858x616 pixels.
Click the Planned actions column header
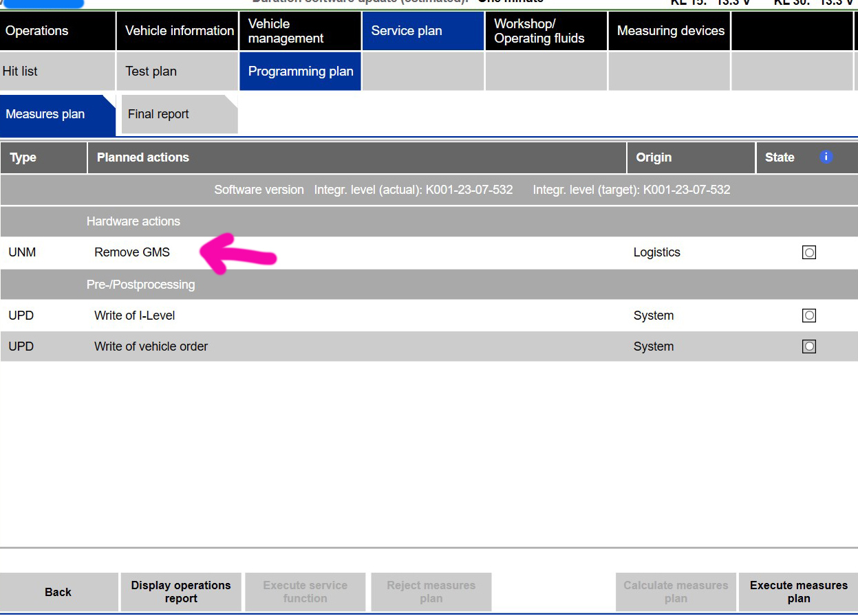click(x=356, y=157)
